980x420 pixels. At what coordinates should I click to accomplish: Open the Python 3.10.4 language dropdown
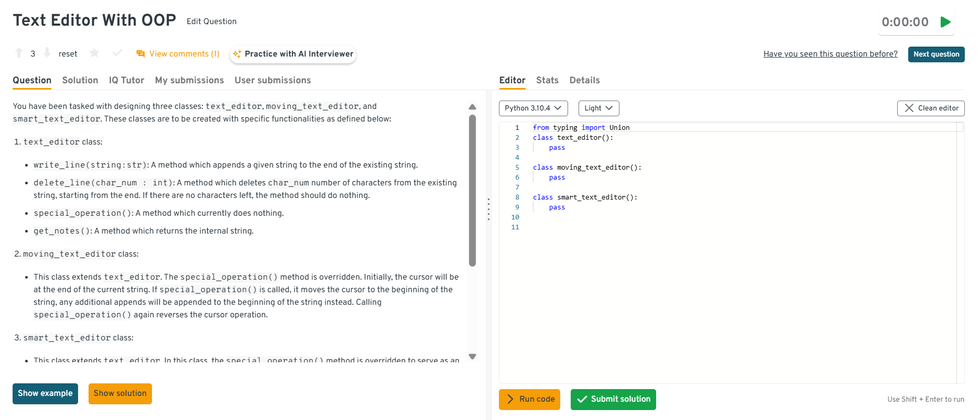click(x=533, y=108)
